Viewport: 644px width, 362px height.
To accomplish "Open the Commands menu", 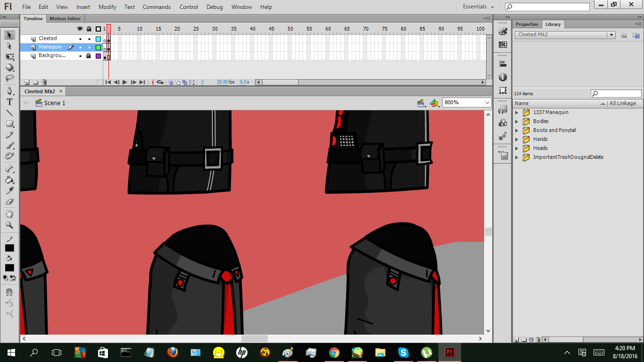I will tap(157, 7).
